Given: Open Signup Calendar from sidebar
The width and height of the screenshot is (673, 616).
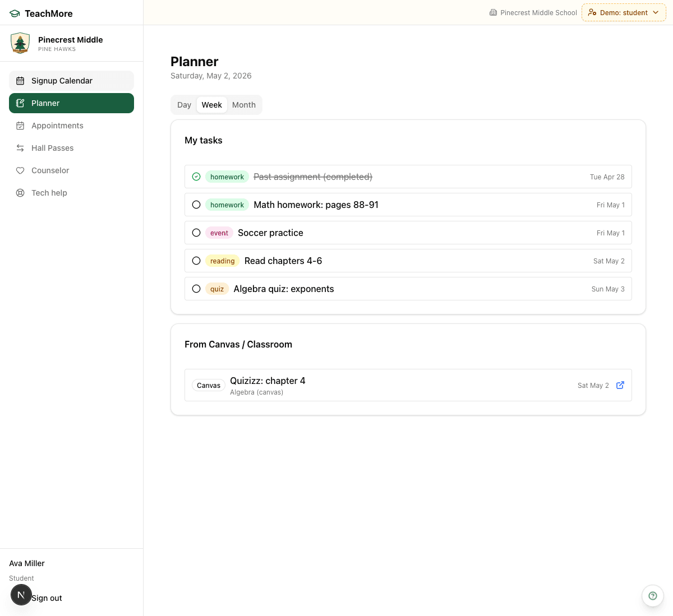Looking at the screenshot, I should [71, 81].
